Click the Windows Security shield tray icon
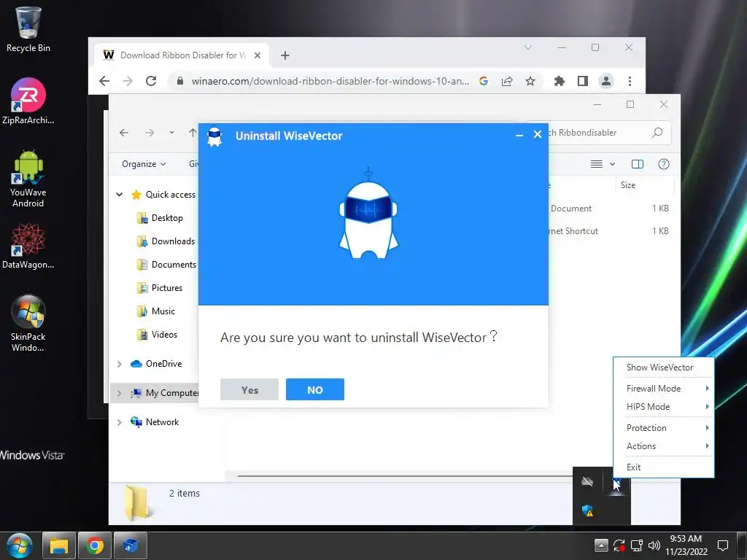 tap(587, 510)
